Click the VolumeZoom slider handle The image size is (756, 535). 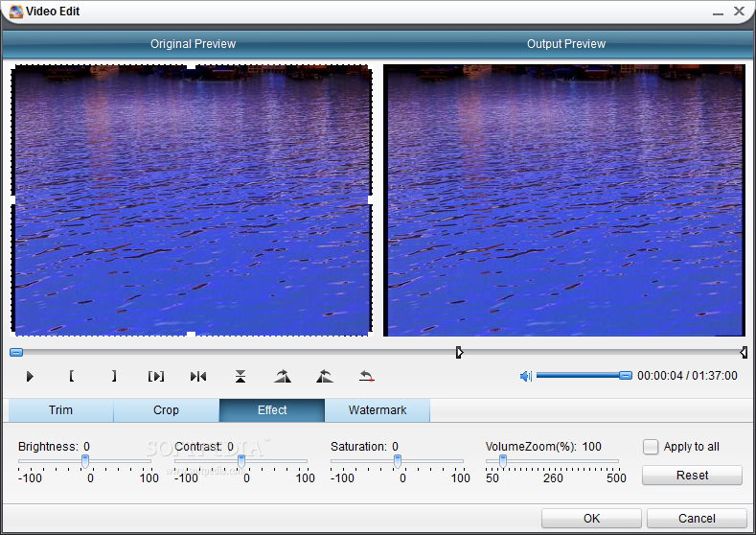coord(503,461)
